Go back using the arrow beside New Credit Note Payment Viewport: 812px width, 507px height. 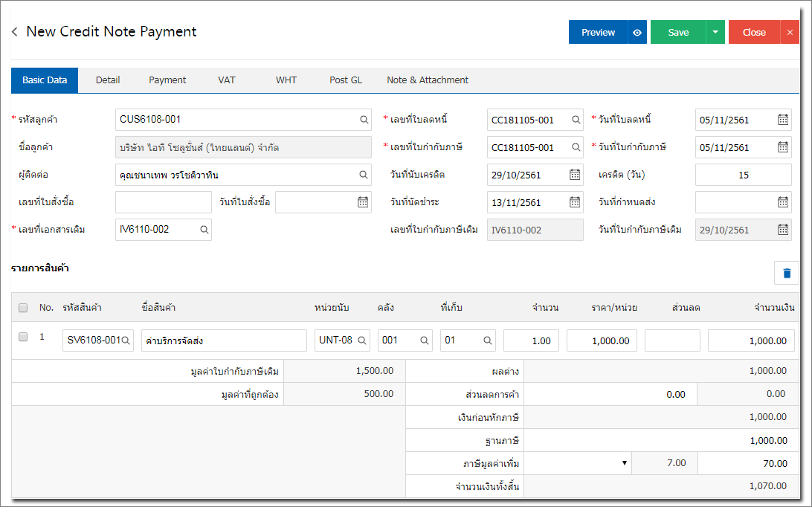[x=15, y=31]
